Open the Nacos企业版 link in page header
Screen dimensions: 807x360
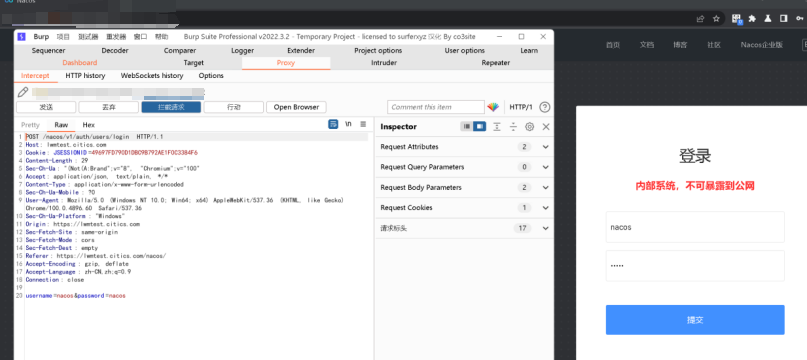[762, 45]
